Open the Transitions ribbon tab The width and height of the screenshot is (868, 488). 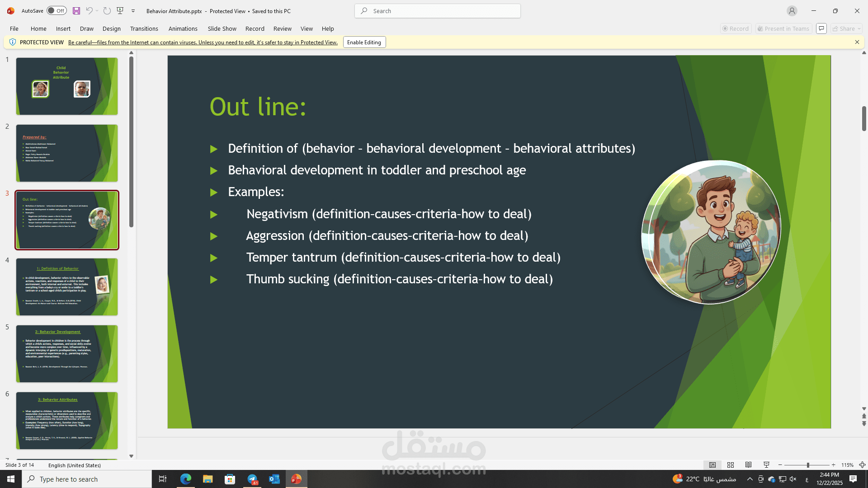[x=144, y=28]
